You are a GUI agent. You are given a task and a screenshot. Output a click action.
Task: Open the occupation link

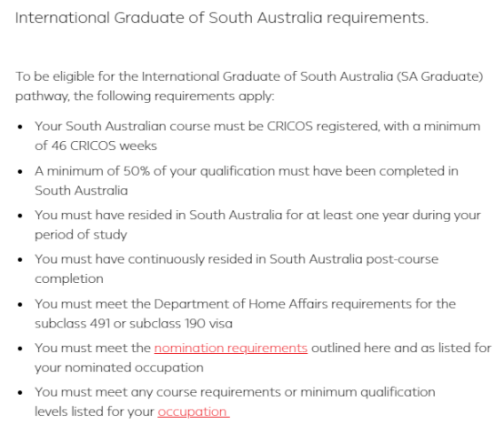click(x=194, y=412)
